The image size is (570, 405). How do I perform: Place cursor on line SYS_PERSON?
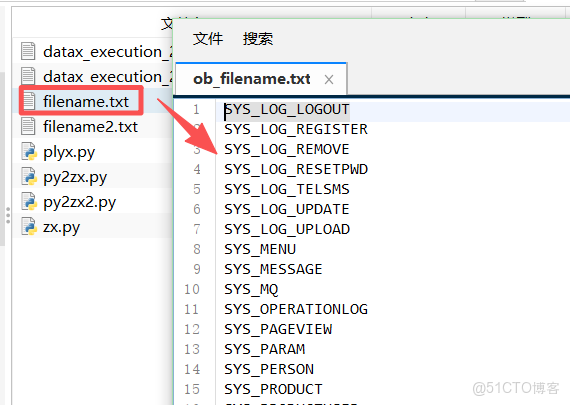pyautogui.click(x=269, y=369)
